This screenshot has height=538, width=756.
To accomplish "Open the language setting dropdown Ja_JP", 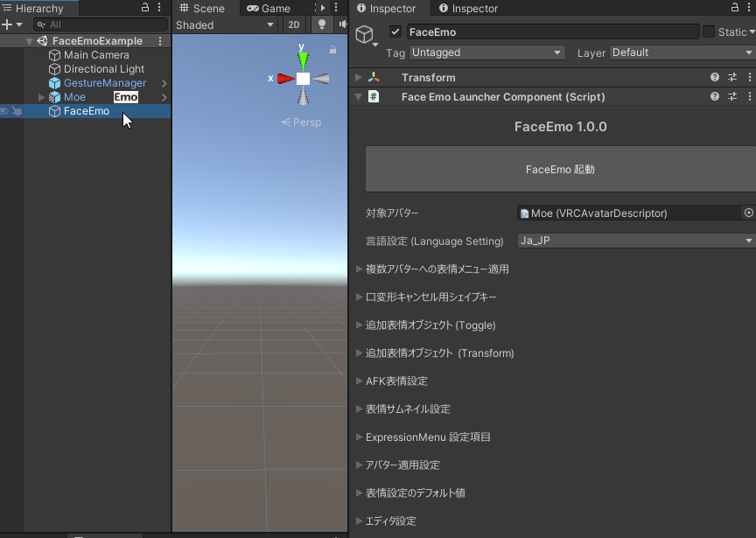I will point(636,241).
